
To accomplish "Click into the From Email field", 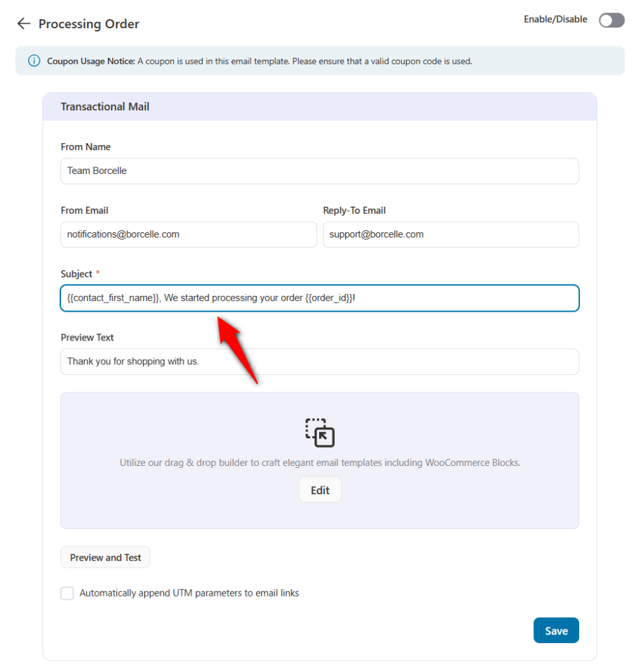I will [x=188, y=234].
